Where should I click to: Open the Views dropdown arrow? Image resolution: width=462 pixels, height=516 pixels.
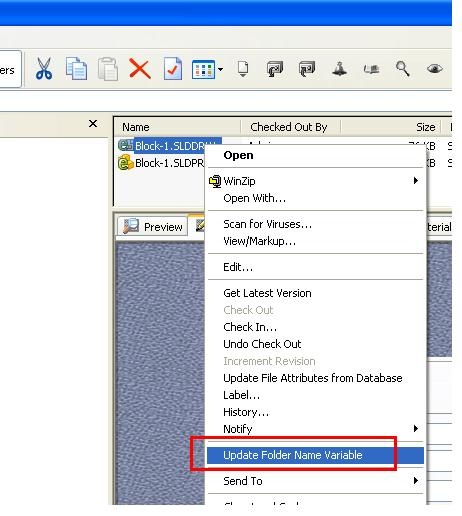(220, 69)
